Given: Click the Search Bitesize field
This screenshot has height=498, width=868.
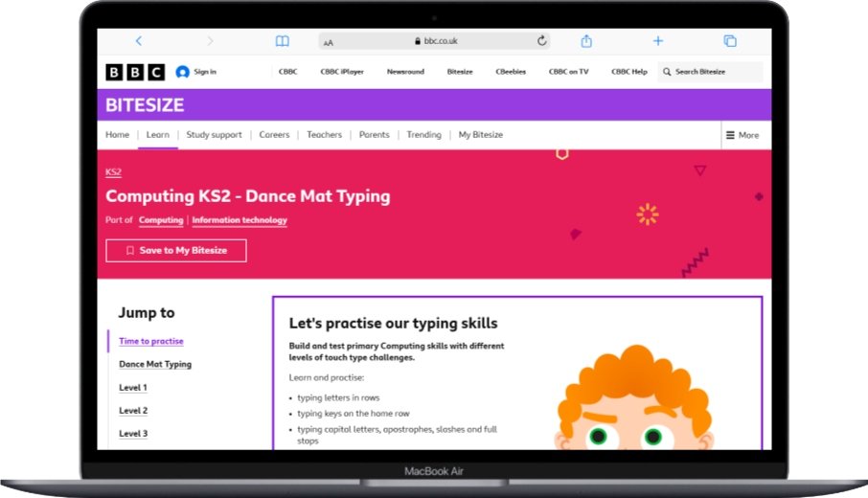Looking at the screenshot, I should coord(710,72).
